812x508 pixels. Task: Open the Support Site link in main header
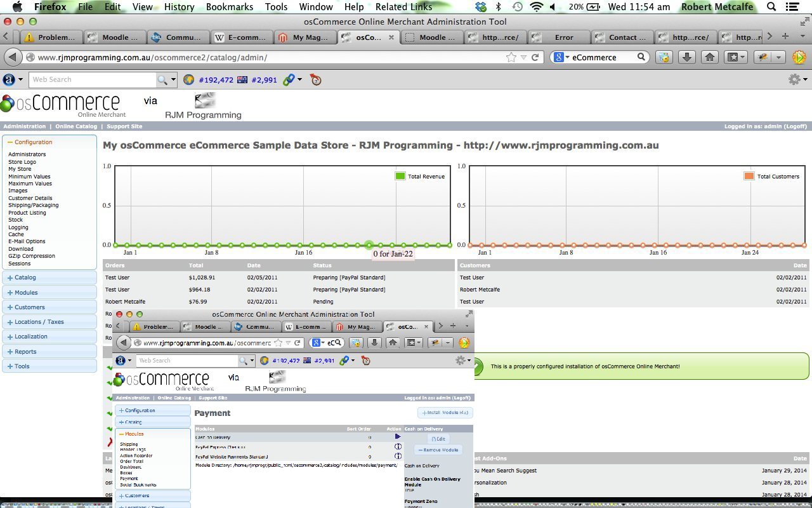click(124, 126)
